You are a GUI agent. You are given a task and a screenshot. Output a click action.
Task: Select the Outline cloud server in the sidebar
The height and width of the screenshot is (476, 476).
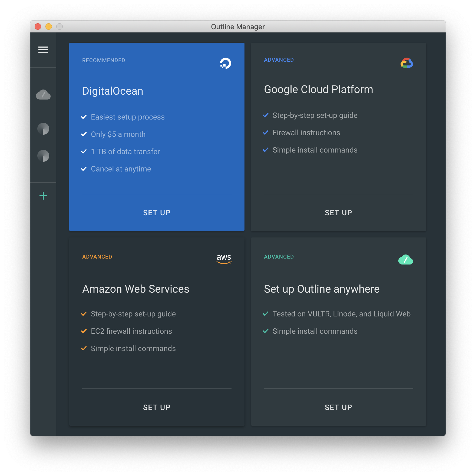click(x=43, y=95)
